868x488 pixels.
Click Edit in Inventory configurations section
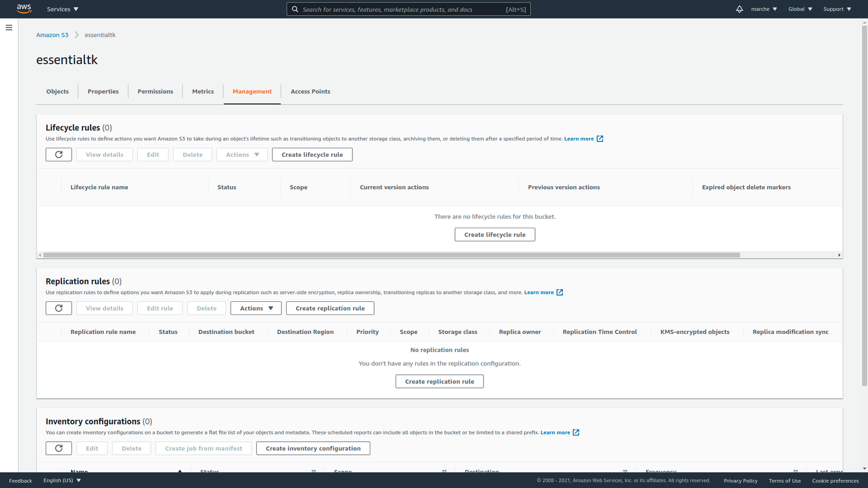tap(92, 448)
